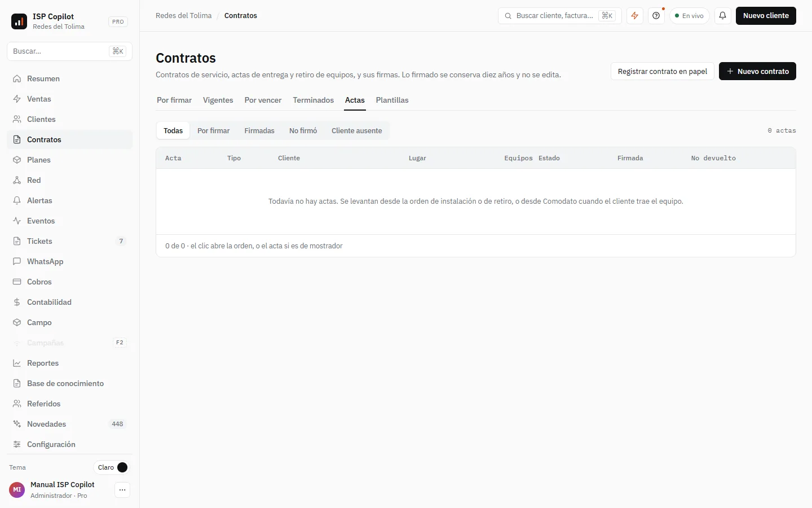Viewport: 812px width, 508px height.
Task: Switch to the Por vencer contracts tab
Action: pos(263,100)
